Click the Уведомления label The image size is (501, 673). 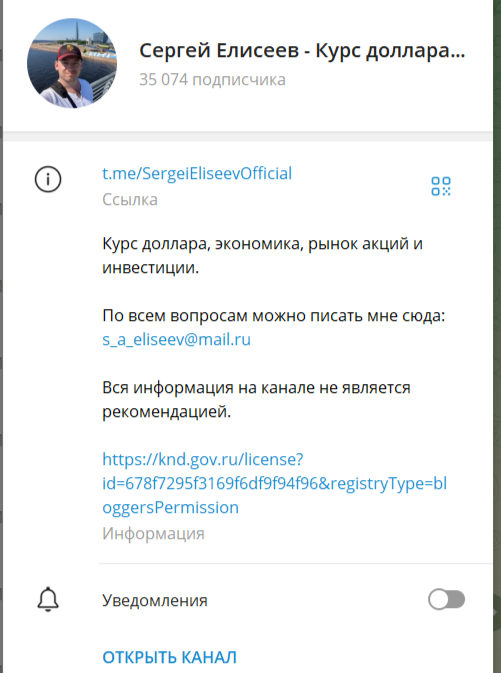pos(155,600)
